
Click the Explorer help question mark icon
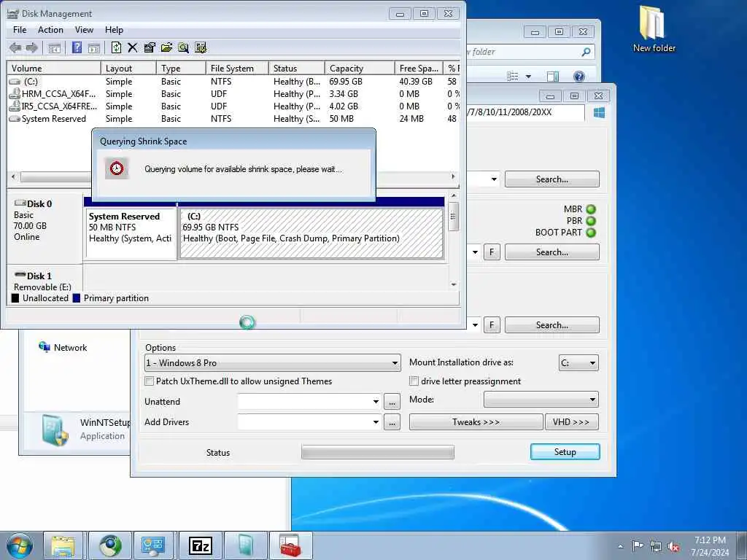pyautogui.click(x=578, y=76)
